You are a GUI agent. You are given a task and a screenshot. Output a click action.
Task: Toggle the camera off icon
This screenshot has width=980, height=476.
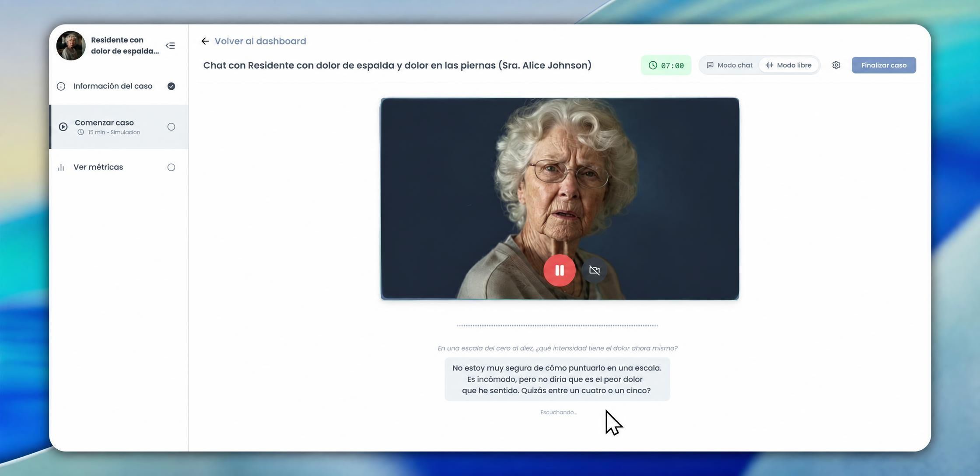(594, 270)
